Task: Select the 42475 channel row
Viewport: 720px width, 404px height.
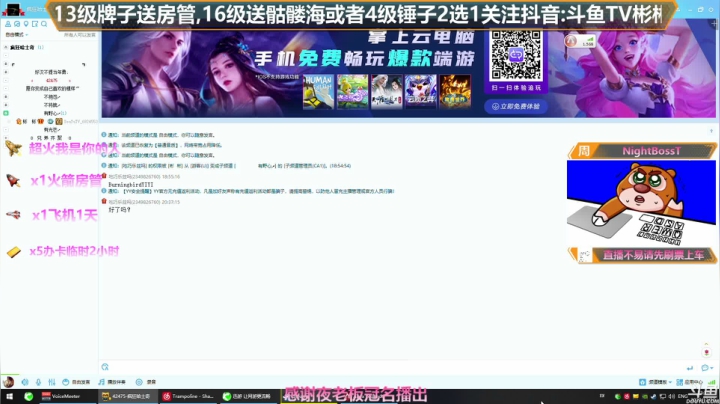Action: pos(51,80)
